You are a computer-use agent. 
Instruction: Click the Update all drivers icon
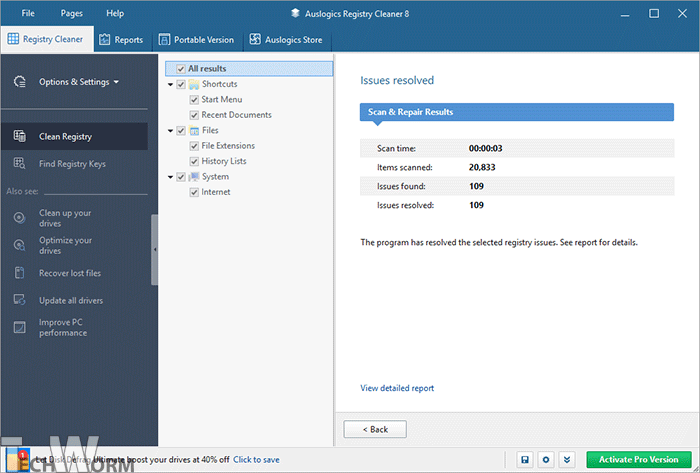click(20, 300)
